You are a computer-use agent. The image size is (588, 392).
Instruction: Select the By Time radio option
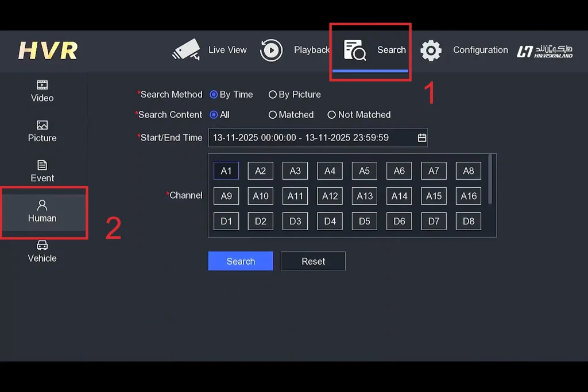[212, 94]
